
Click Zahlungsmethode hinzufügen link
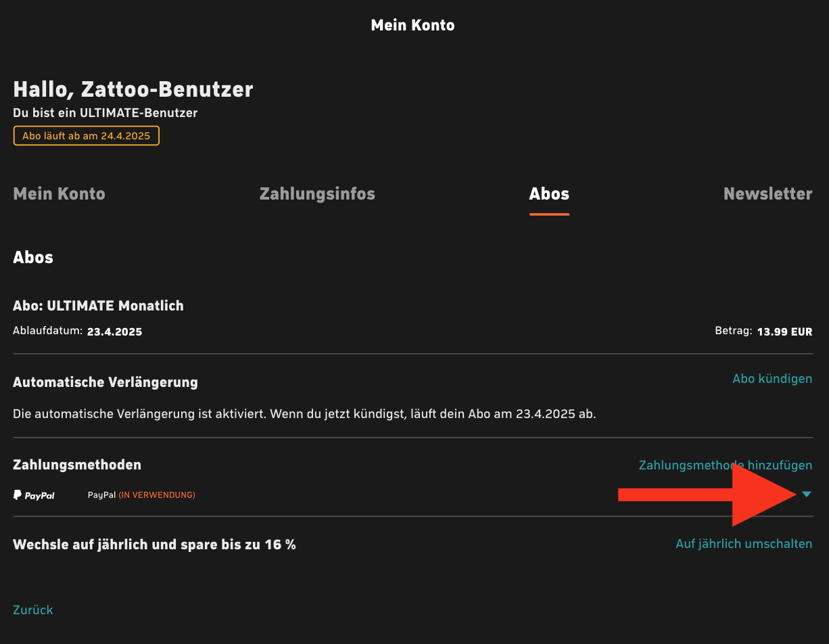726,465
